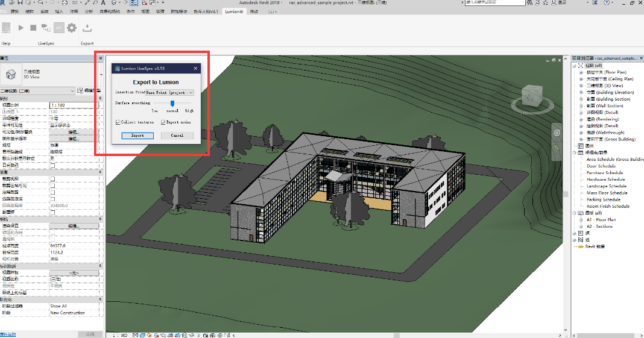Toggle the annotation crop checkbox in Properties
Screen dimensions: 644x338
tap(52, 192)
